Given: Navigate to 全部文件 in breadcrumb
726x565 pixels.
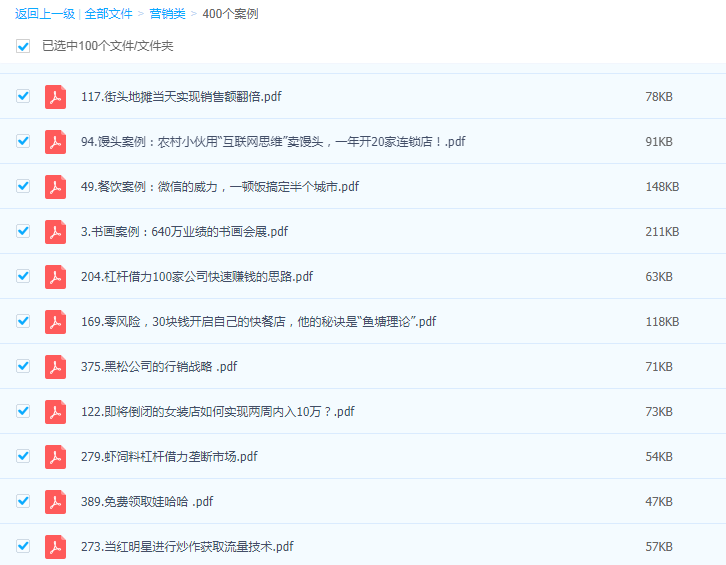Looking at the screenshot, I should pos(108,14).
